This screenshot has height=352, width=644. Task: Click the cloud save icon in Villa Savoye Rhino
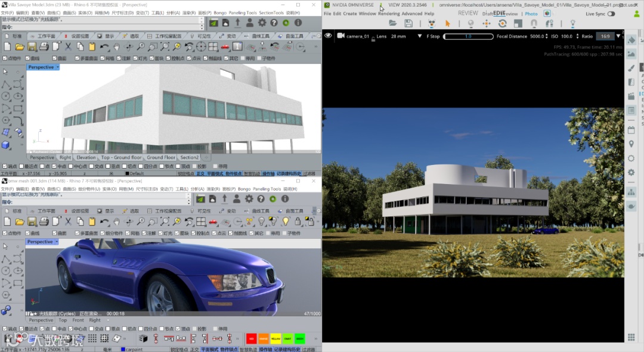tap(225, 23)
